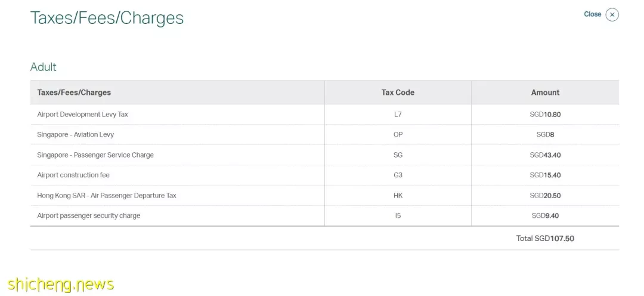
Task: Click the Taxes/Fees/Charges page title
Action: [107, 18]
